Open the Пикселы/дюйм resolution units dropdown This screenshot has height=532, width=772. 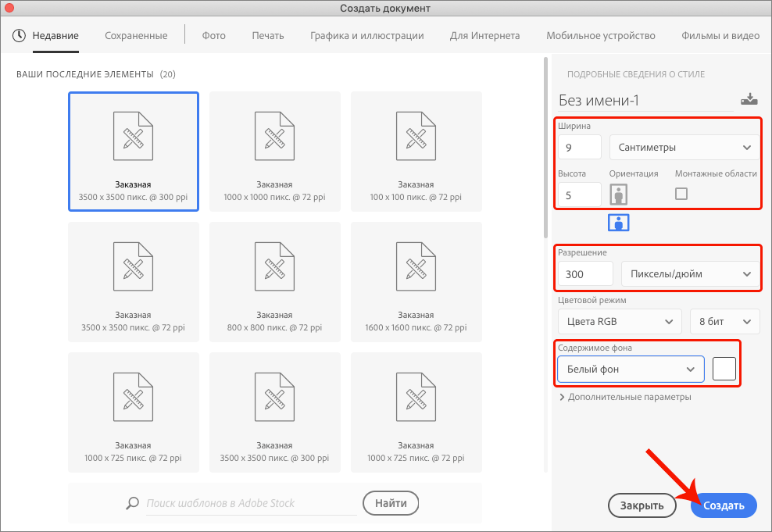click(689, 273)
